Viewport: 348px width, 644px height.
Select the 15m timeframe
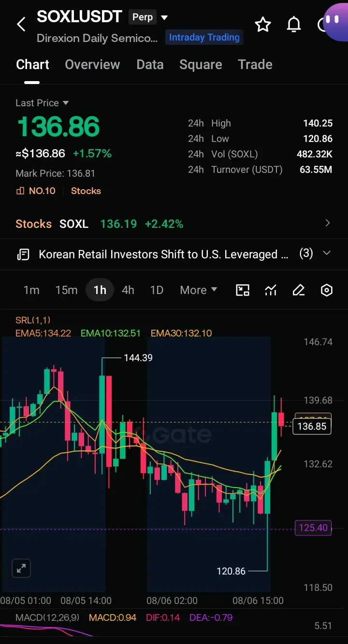(x=66, y=290)
